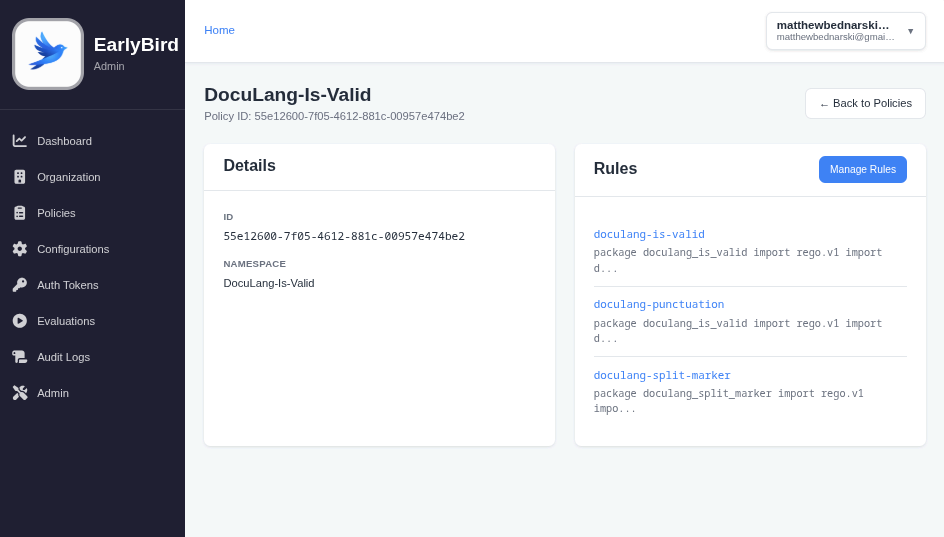Select Audit Logs in the sidebar menu

click(63, 357)
